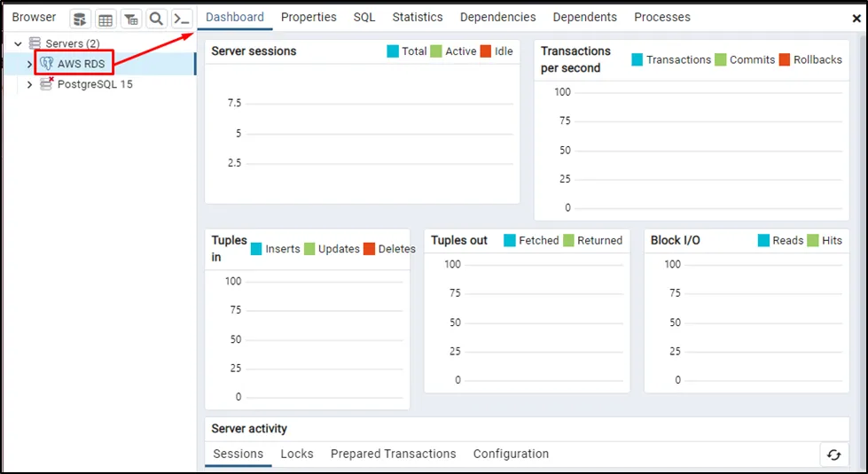
Task: Click the Query Tool database icon in Browser toolbar
Action: 80,19
